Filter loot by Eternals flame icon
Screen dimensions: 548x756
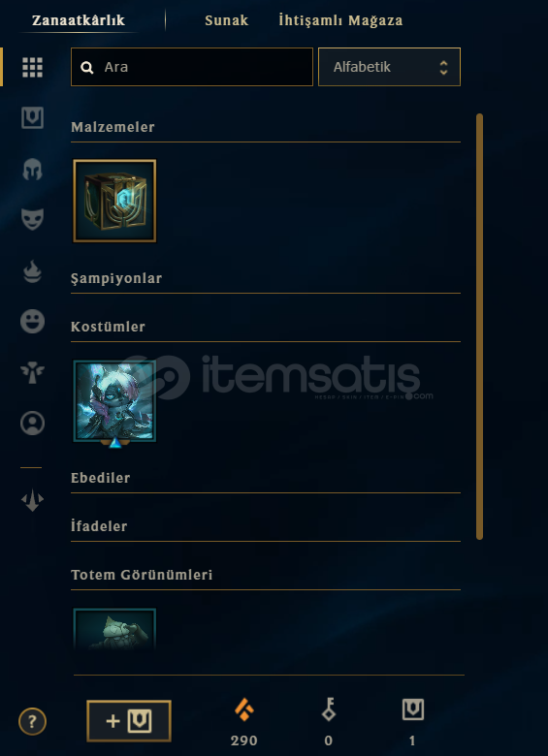coord(32,271)
